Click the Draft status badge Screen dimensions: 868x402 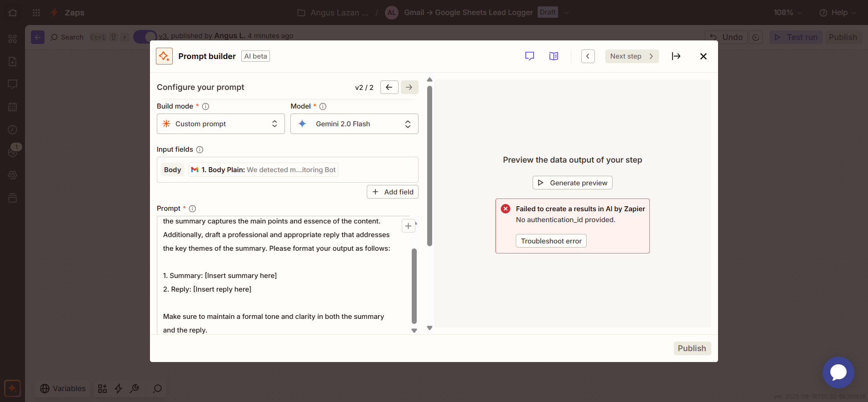[548, 12]
